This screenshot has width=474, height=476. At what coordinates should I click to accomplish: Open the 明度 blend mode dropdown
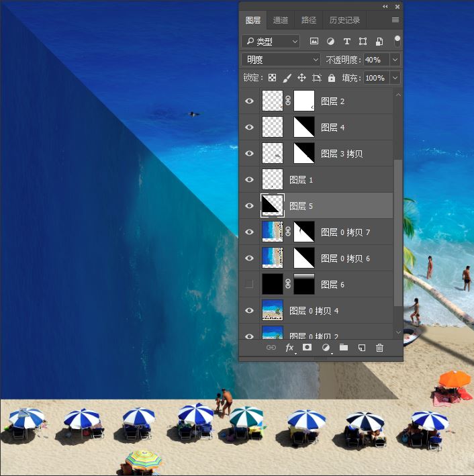(281, 60)
